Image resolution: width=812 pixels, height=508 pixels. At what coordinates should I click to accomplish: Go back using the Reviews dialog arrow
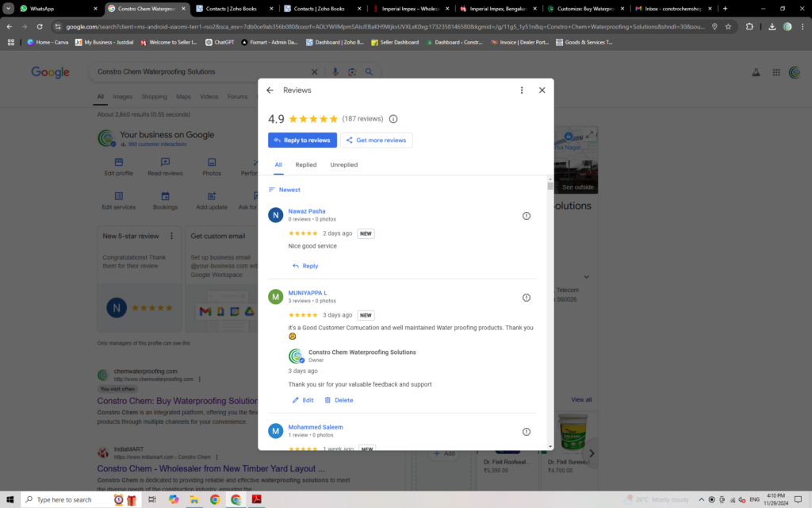270,90
